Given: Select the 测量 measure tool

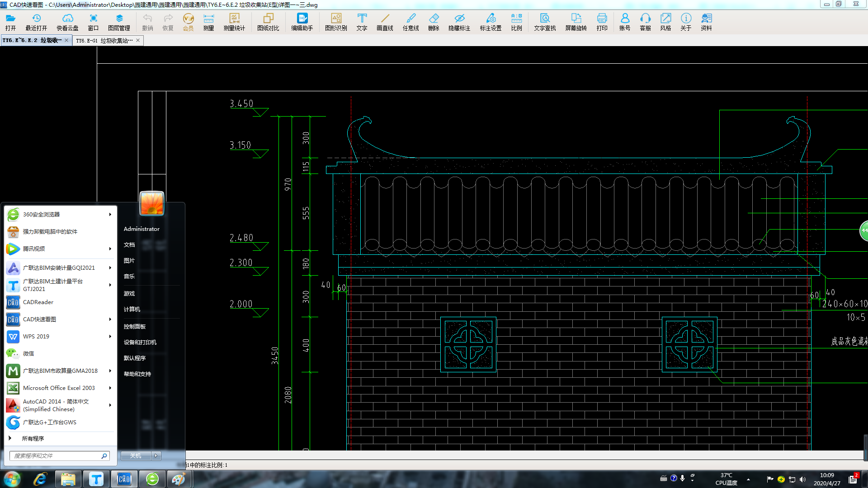Looking at the screenshot, I should click(x=208, y=22).
